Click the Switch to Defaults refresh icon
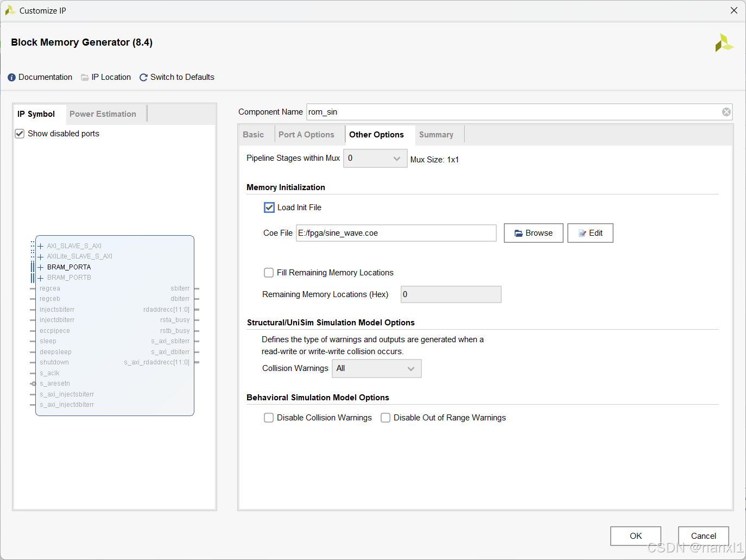746x560 pixels. (x=143, y=78)
